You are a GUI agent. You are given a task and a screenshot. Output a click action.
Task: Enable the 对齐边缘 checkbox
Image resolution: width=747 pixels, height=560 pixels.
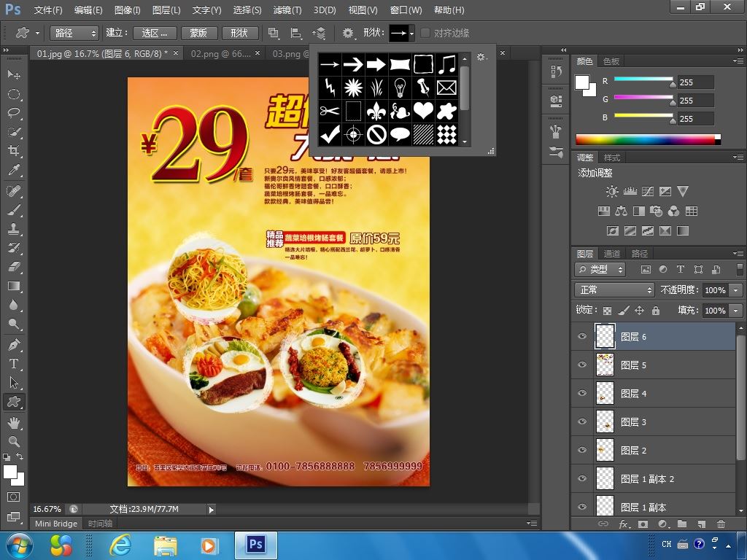(425, 33)
